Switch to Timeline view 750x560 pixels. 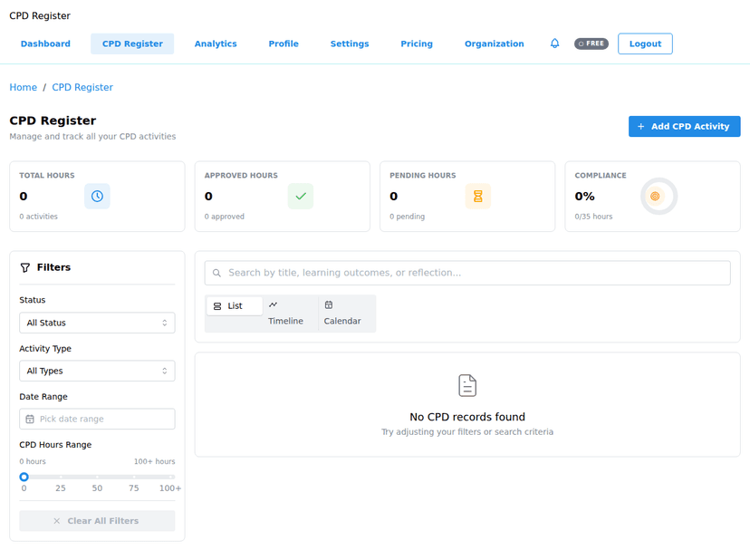285,314
